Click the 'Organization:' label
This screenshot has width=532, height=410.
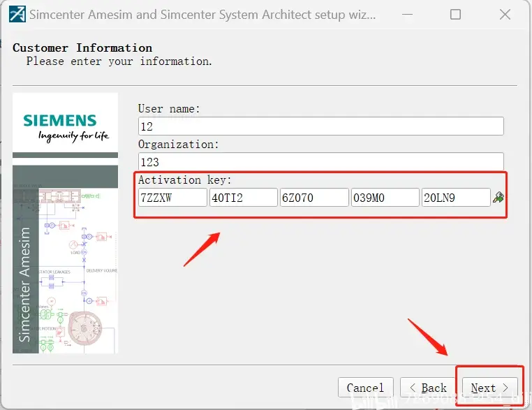(179, 145)
